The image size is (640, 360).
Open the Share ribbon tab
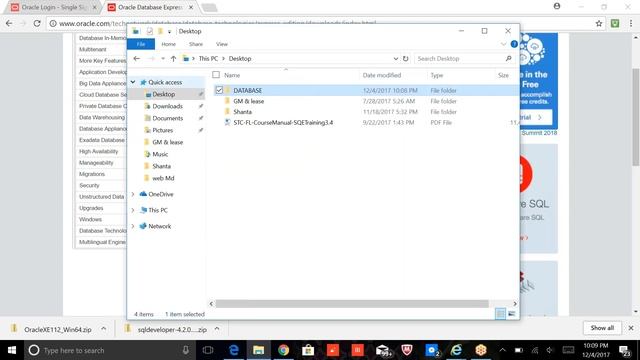point(196,44)
